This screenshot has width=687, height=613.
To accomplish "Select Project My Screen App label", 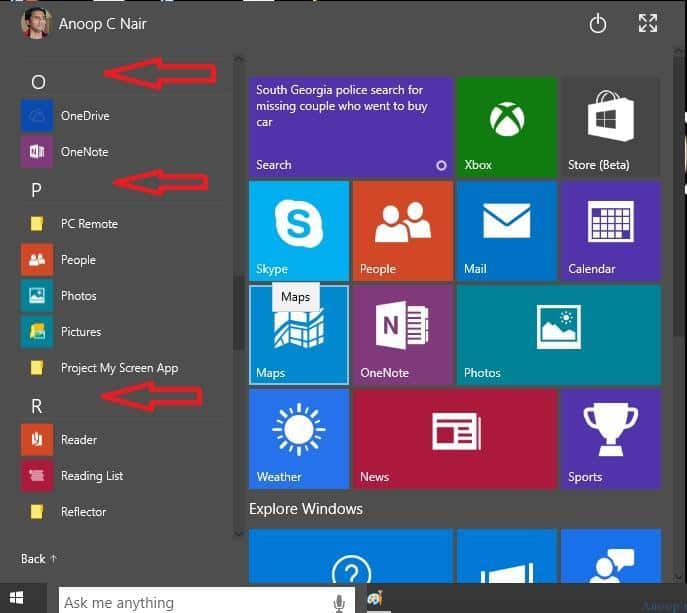I will click(120, 368).
